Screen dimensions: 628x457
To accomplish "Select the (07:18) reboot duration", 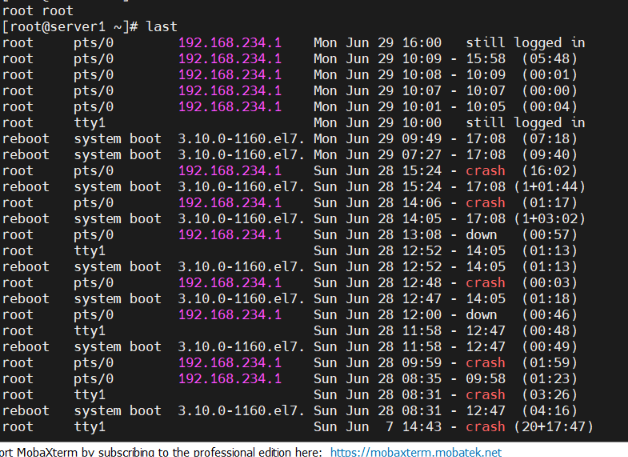I will pos(550,139).
